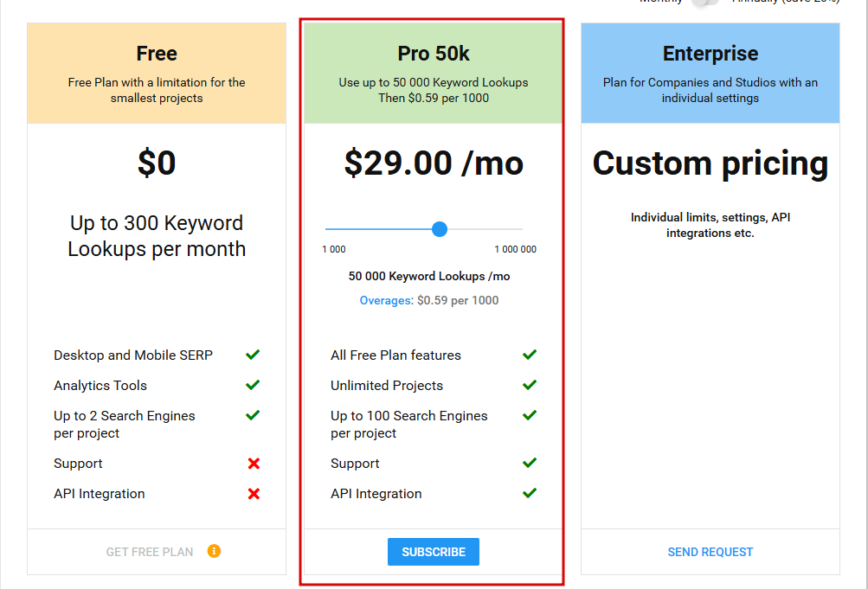Click green checkmark beside Up to 100 Search Engines
868x589 pixels.
pos(530,415)
